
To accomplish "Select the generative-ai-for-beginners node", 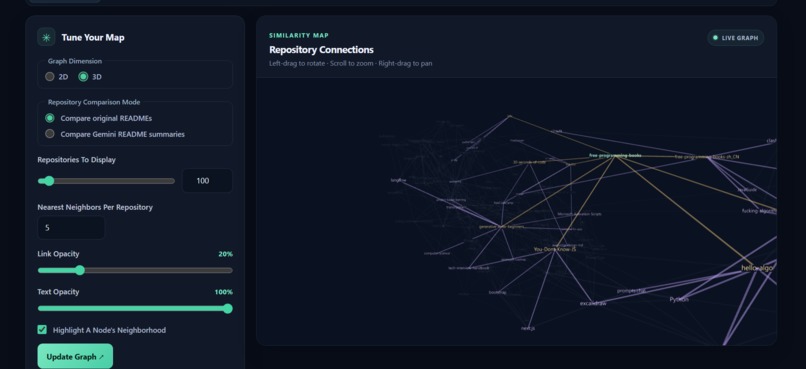I will coord(501,227).
